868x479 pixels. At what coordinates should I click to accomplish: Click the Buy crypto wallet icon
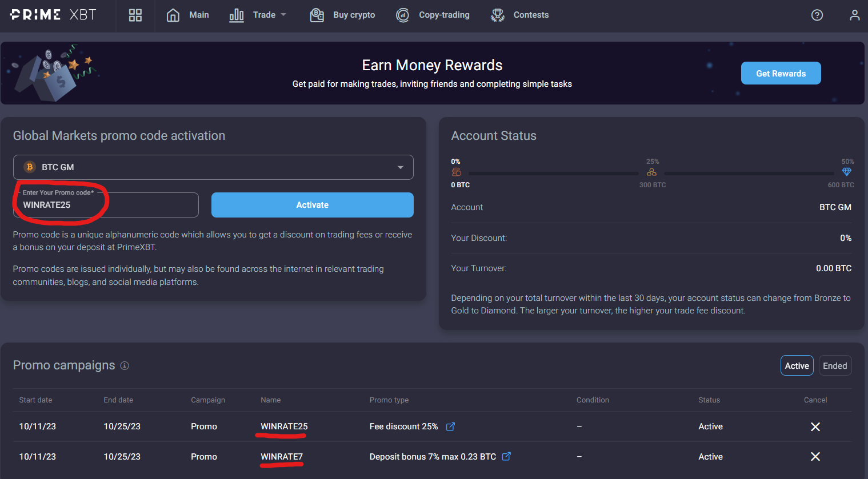(317, 15)
